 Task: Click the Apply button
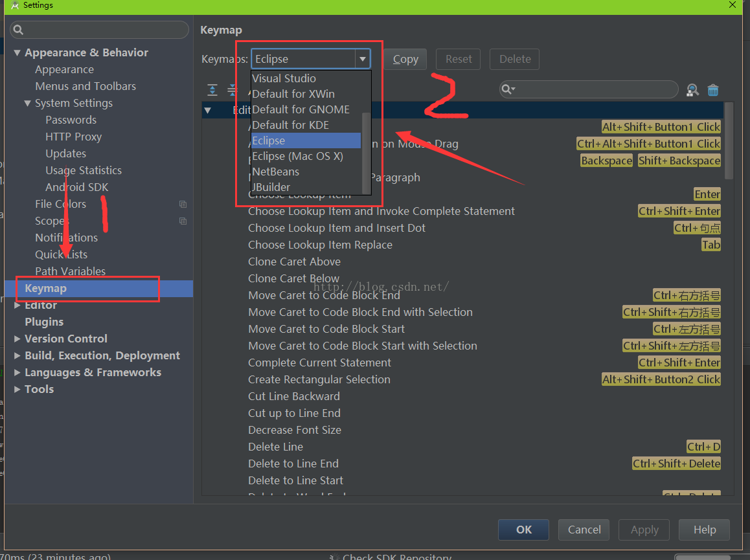(x=644, y=530)
